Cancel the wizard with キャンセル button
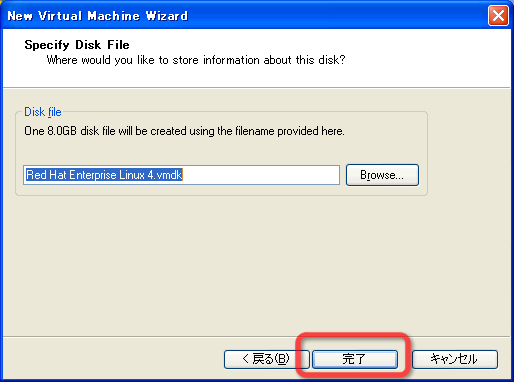Screen dimensions: 514x382 point(455,359)
